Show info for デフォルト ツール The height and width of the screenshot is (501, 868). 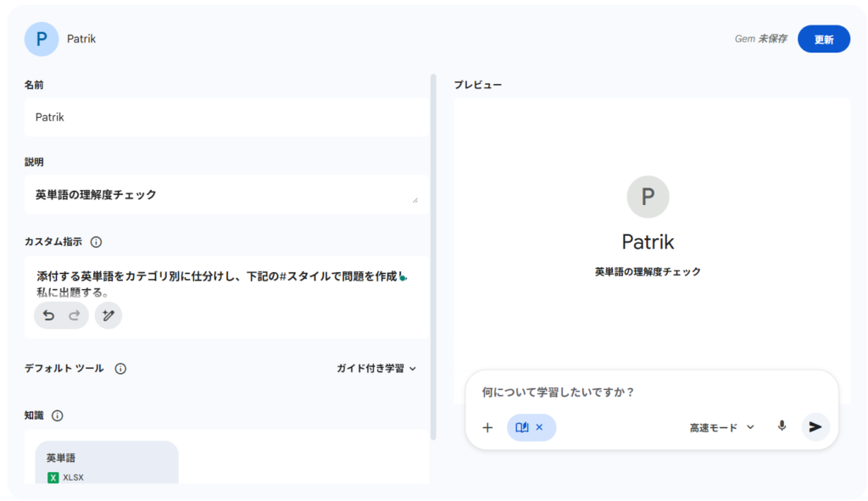click(120, 369)
